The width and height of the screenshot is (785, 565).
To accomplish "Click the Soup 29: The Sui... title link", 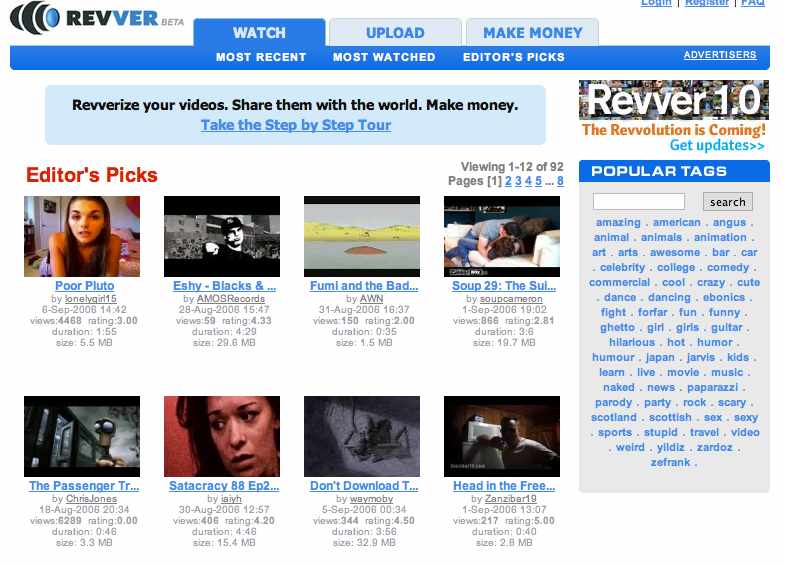I will (x=504, y=286).
